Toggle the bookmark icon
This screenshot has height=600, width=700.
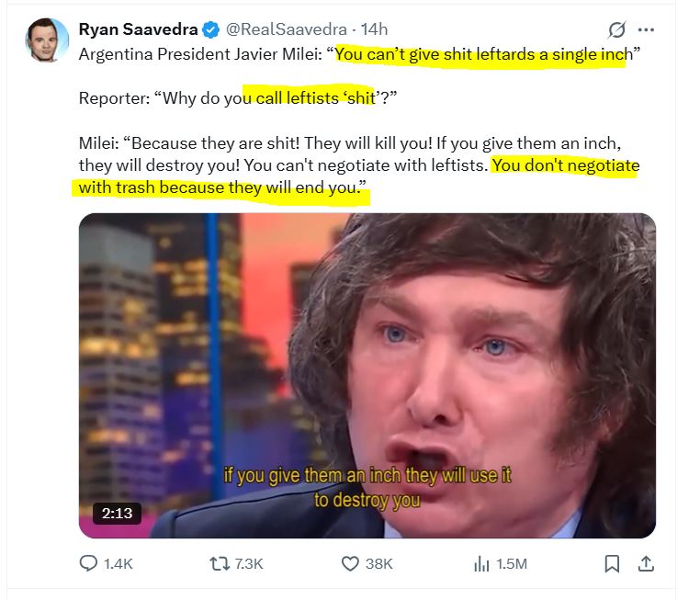point(612,564)
